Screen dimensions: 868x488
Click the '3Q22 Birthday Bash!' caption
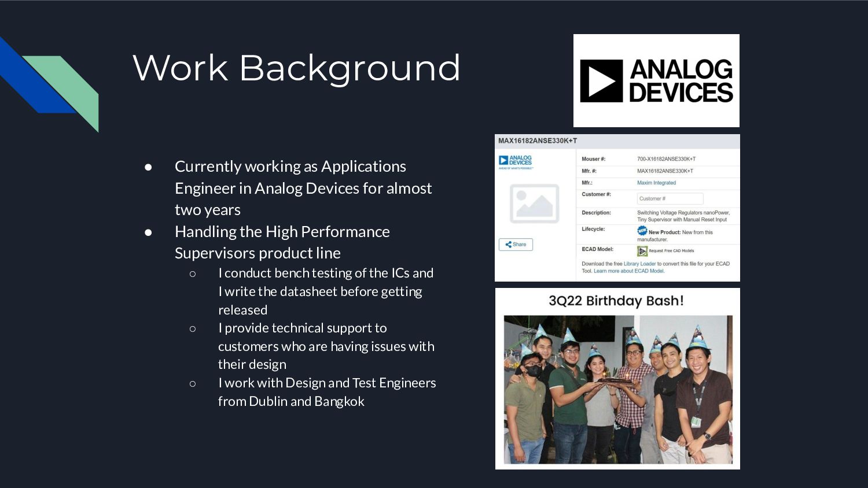[616, 301]
